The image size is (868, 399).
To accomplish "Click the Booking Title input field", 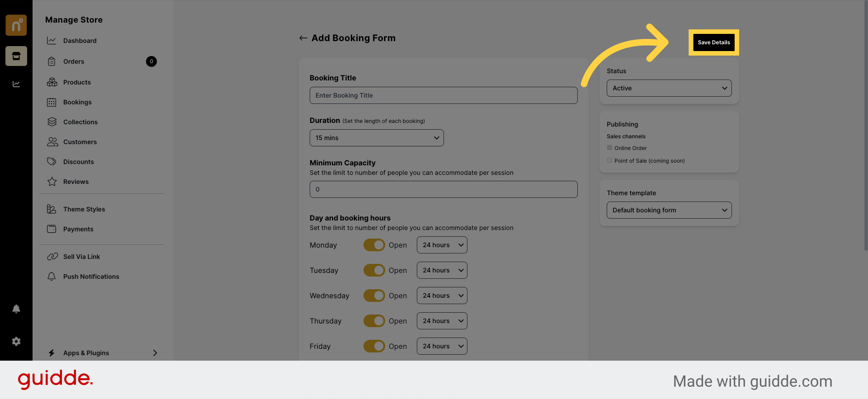I will (443, 95).
